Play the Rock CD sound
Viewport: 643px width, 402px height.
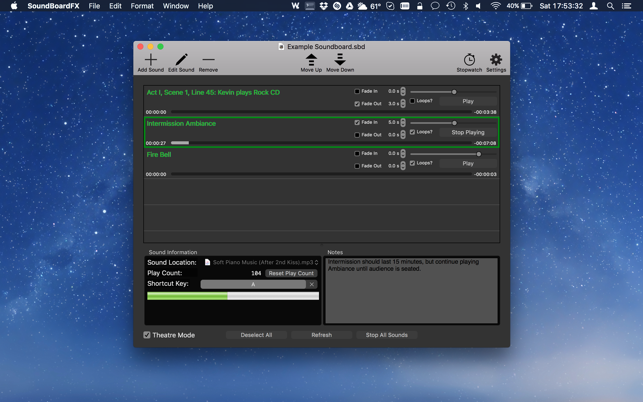(468, 101)
